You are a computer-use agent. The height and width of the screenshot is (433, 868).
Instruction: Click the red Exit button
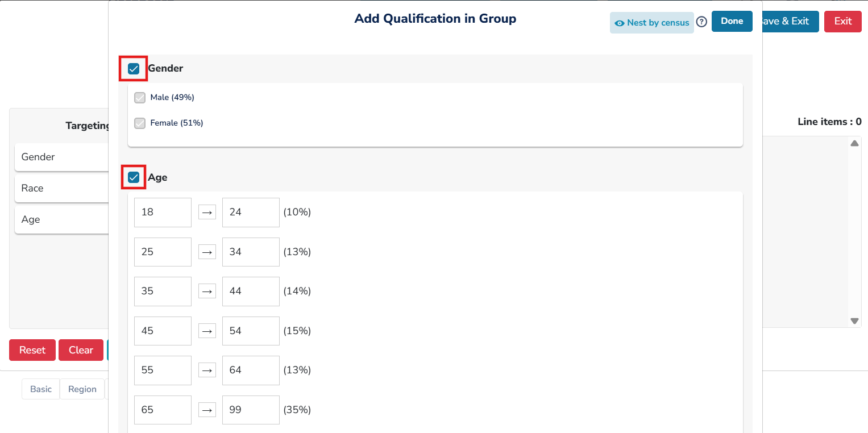[842, 22]
